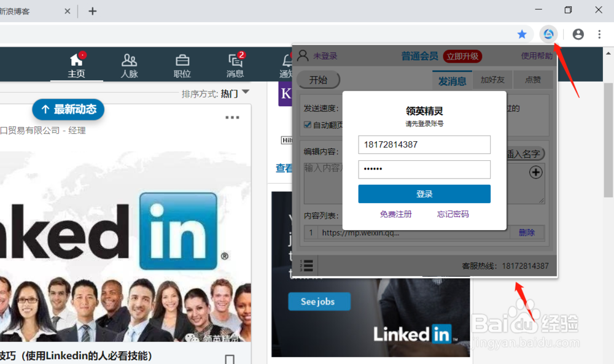
Task: Switch to the 加好友 tab
Action: click(492, 80)
